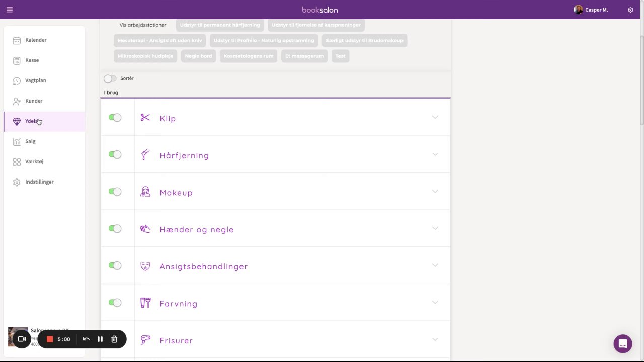Open the chat support bubble
This screenshot has width=644, height=362.
pos(623,344)
